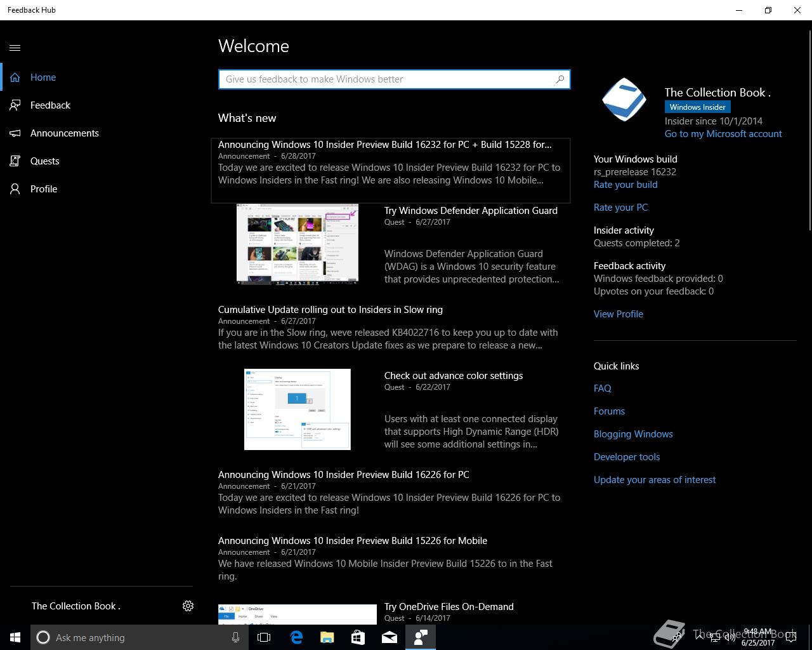
Task: Select the Home menu label
Action: 43,77
